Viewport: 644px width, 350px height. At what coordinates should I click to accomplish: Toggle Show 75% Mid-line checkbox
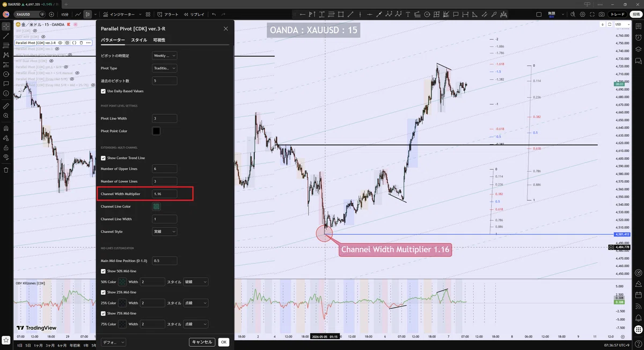click(103, 313)
